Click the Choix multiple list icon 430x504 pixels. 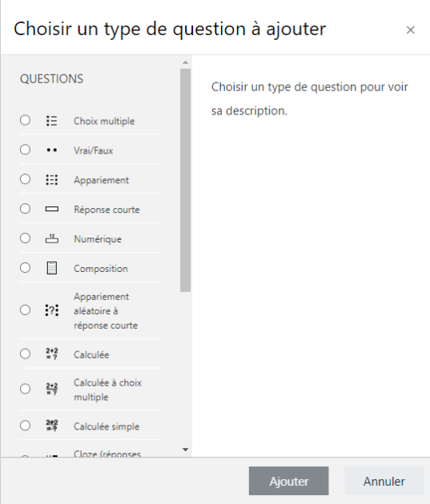tap(52, 121)
